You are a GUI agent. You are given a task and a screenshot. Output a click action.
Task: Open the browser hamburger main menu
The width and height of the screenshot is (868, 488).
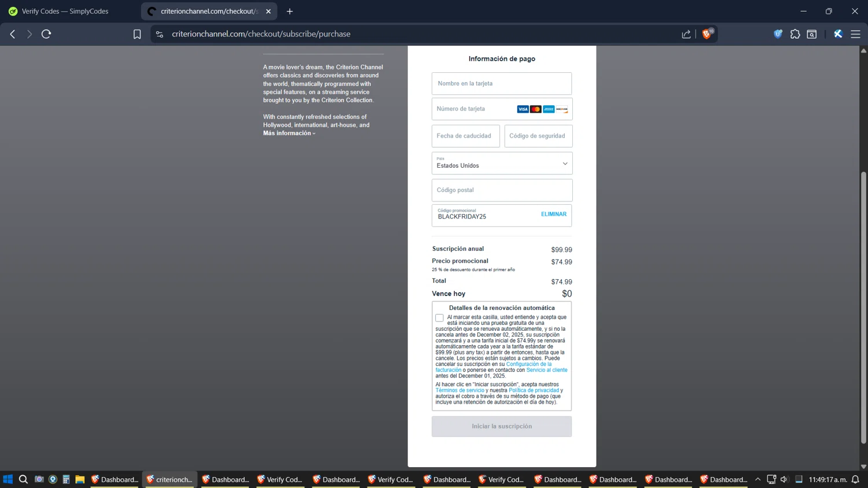(x=855, y=34)
